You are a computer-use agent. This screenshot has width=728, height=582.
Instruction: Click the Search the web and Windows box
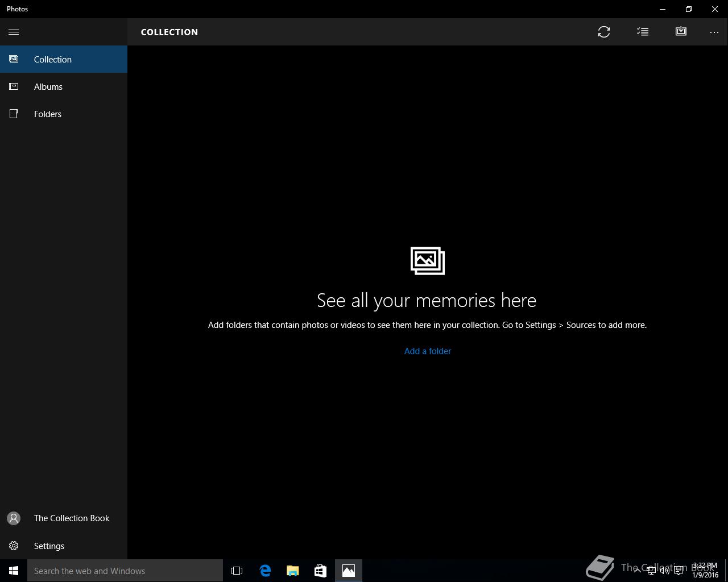point(125,571)
